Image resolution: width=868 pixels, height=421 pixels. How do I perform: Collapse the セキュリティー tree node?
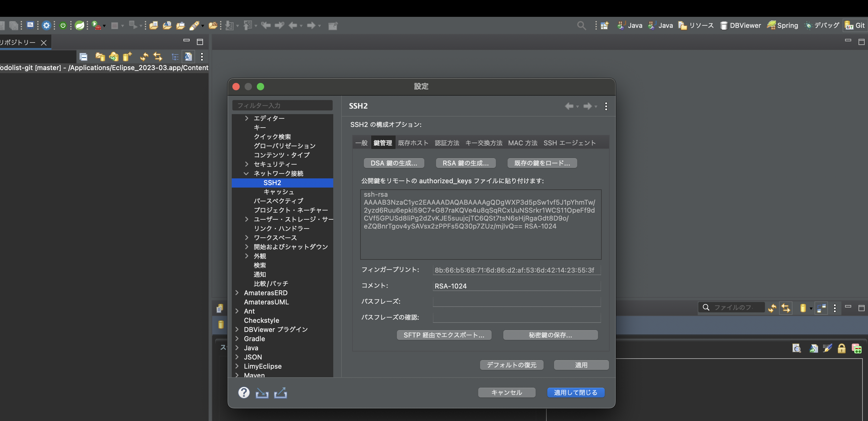(246, 164)
